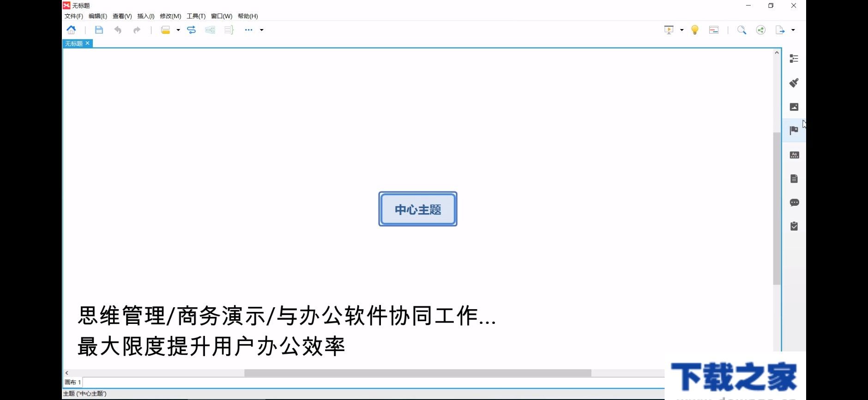Open the Notes panel in the right sidebar
Screen dimensions: 868x400
pos(794,179)
